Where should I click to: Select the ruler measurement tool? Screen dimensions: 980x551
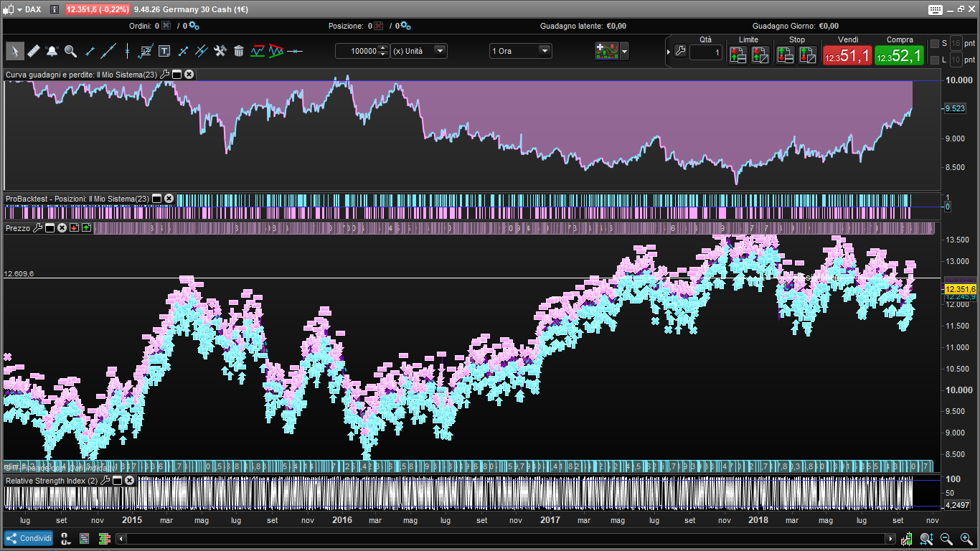click(34, 51)
